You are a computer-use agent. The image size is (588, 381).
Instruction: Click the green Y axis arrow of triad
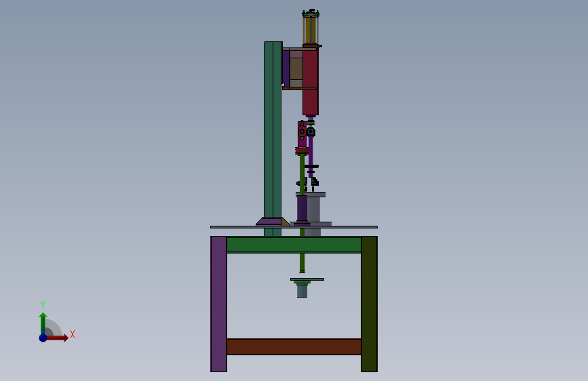tap(43, 323)
